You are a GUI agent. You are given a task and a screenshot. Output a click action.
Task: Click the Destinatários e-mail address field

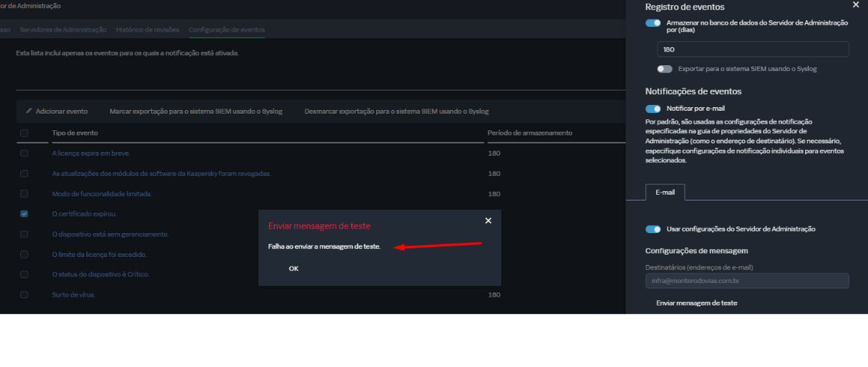point(747,281)
